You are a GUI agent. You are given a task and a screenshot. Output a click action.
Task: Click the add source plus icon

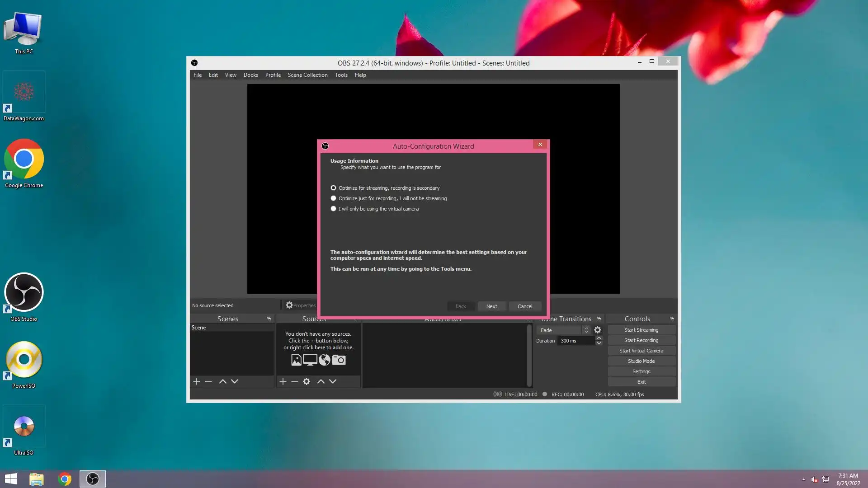283,381
